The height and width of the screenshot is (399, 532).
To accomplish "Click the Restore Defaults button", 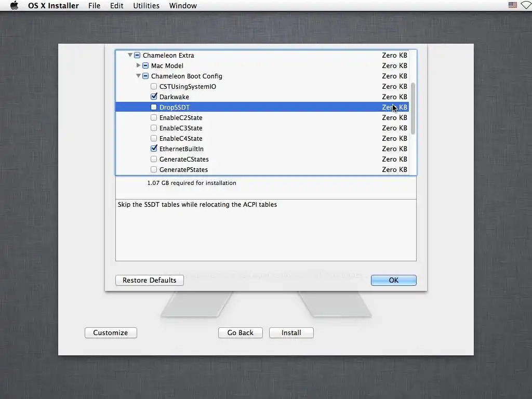I will (x=149, y=280).
